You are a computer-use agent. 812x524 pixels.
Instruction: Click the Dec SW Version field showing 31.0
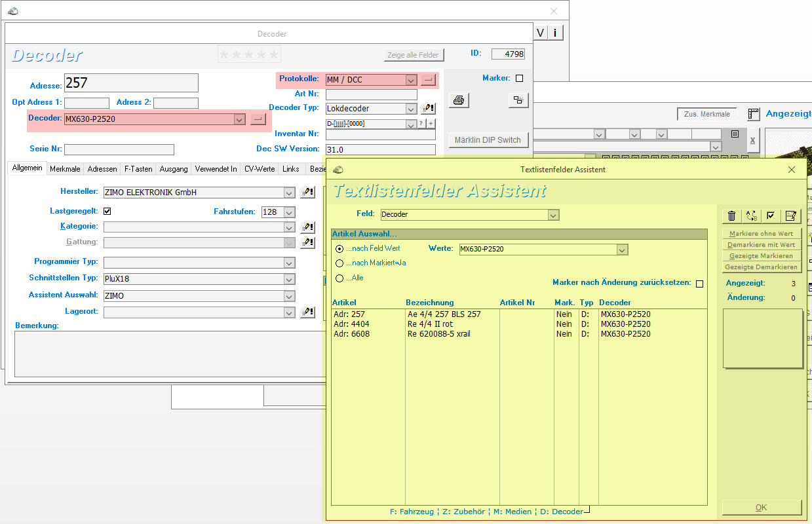380,149
